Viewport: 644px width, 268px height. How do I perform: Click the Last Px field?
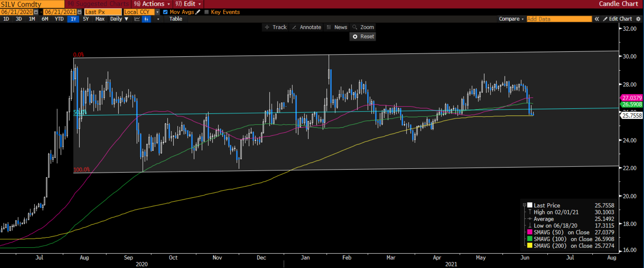[x=103, y=12]
